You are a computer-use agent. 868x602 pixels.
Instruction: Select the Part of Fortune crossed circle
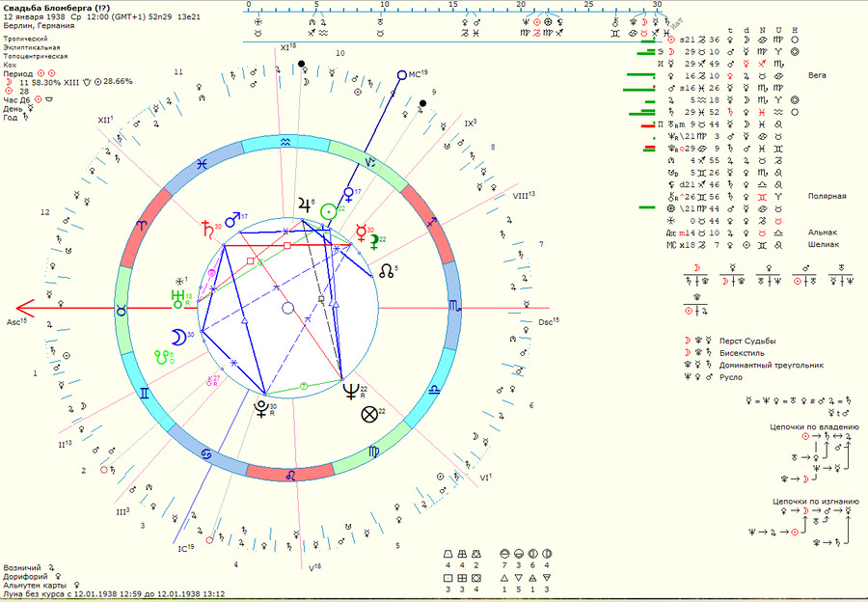pyautogui.click(x=367, y=416)
